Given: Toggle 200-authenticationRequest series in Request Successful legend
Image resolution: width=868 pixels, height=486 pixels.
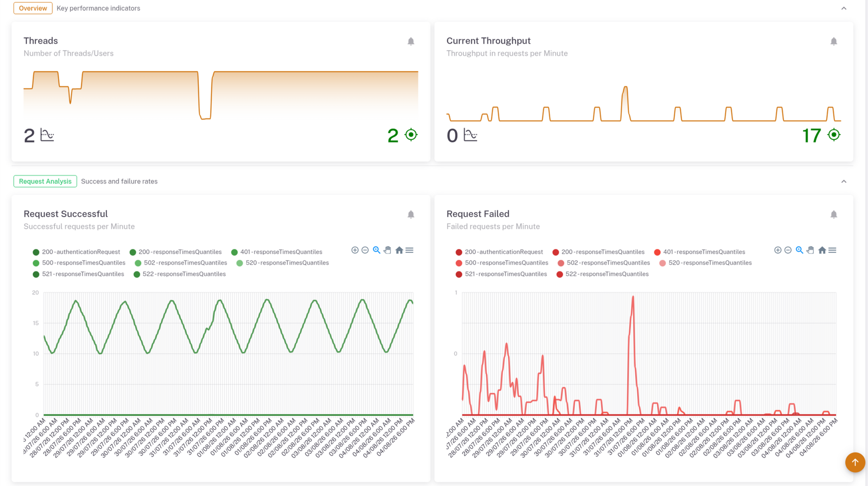Looking at the screenshot, I should 76,252.
